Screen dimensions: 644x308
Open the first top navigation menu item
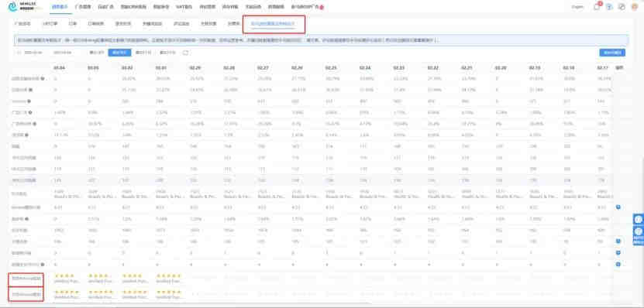[59, 7]
